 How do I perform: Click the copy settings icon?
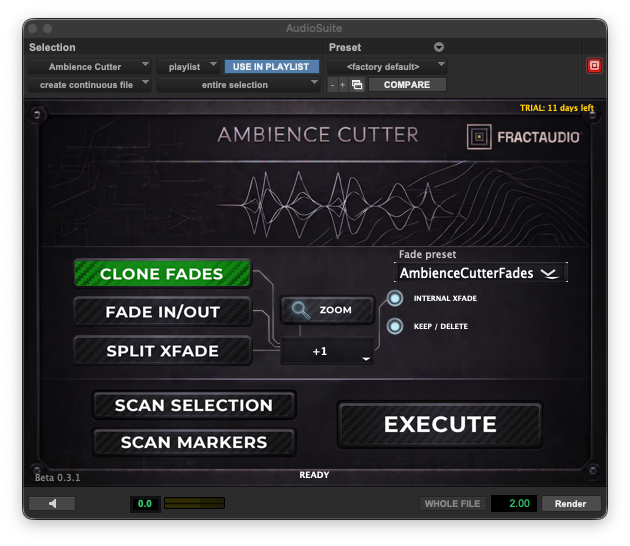[x=357, y=85]
